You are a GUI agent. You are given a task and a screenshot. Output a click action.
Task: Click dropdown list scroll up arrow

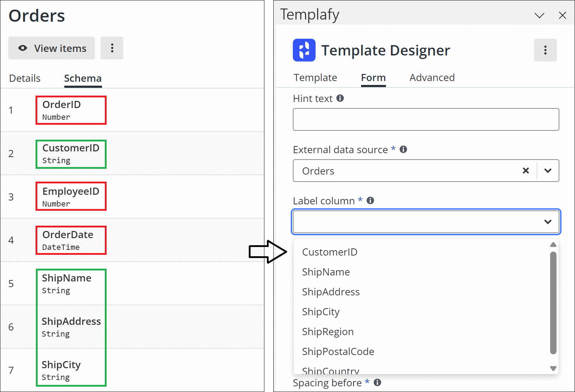click(553, 245)
